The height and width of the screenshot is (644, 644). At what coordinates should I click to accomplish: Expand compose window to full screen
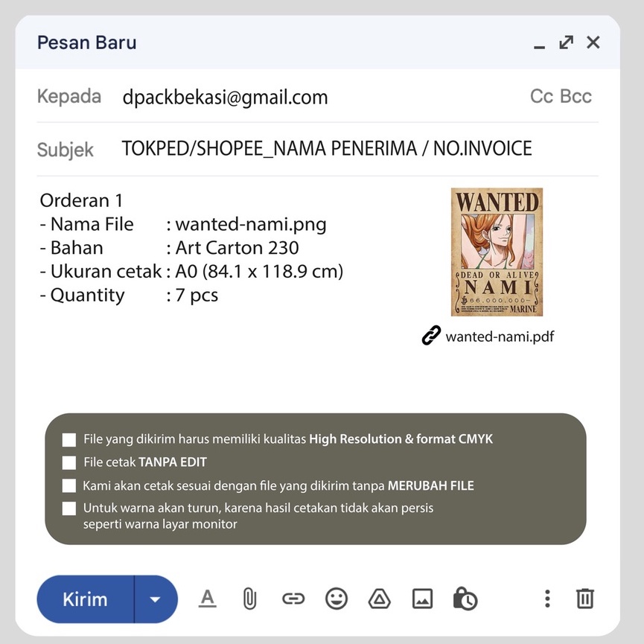coord(567,42)
